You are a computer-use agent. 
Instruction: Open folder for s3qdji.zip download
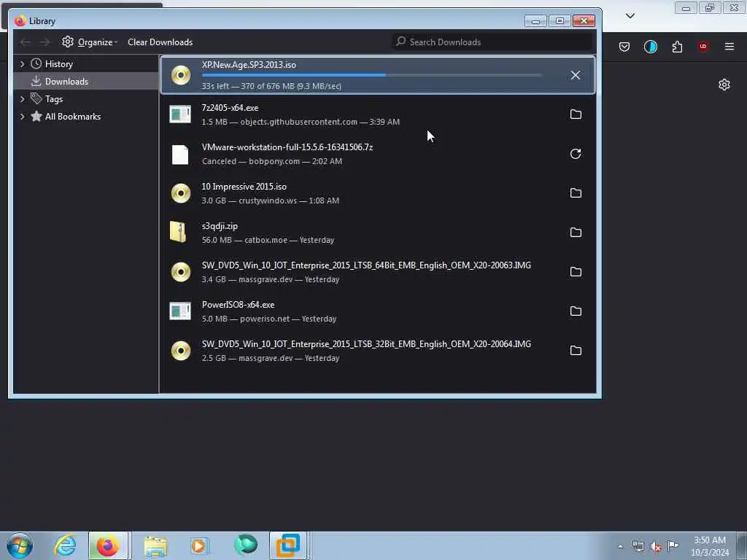(576, 233)
